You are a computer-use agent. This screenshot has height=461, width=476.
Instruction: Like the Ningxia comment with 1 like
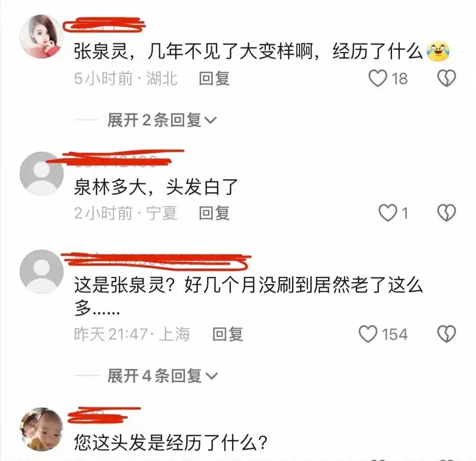coord(388,212)
